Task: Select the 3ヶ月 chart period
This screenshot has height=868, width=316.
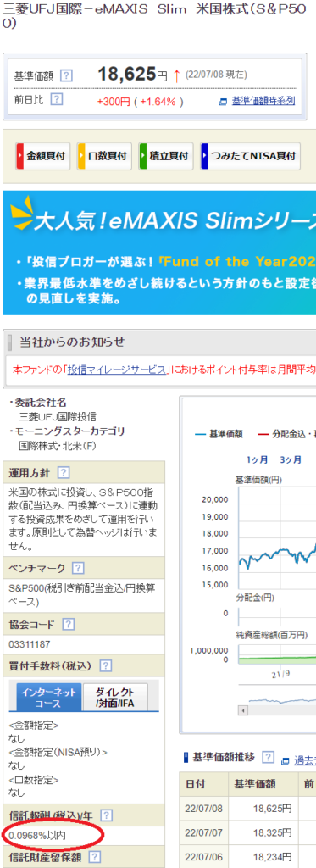Action: coord(291,459)
